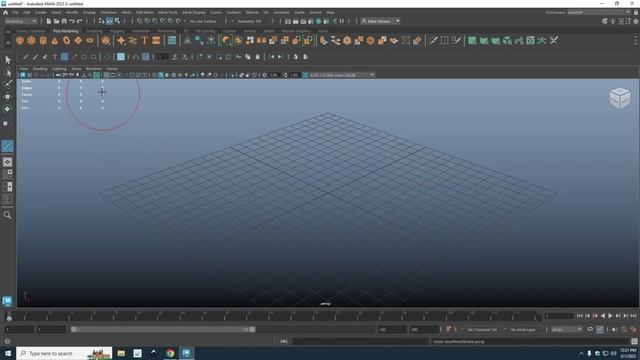Open the Modeling menu set dropdown
The height and width of the screenshot is (360, 640).
pos(21,21)
